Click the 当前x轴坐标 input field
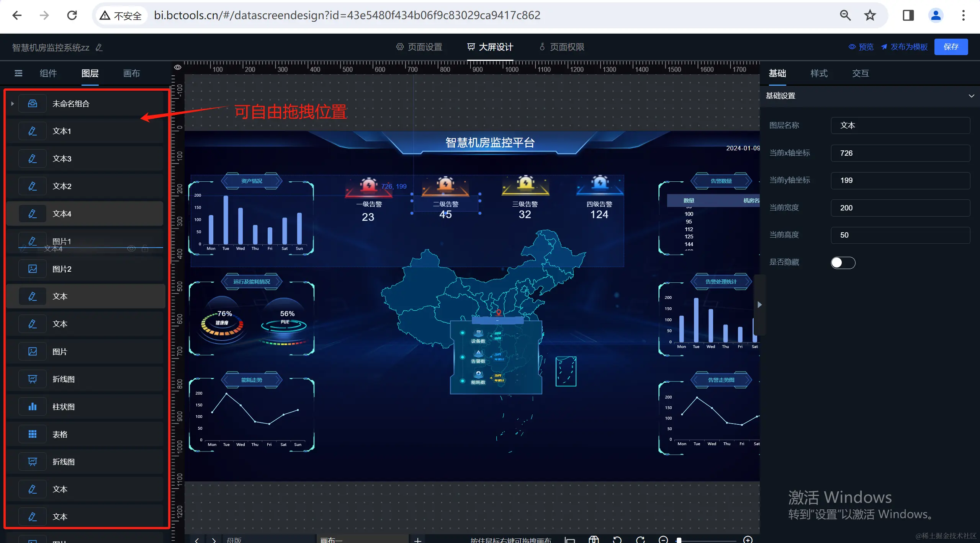The height and width of the screenshot is (543, 980). [900, 153]
